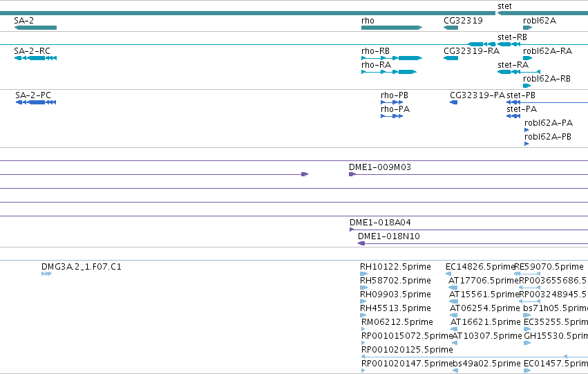Click the CG32319-RA transcript glyph
588x374 pixels.
click(451, 58)
